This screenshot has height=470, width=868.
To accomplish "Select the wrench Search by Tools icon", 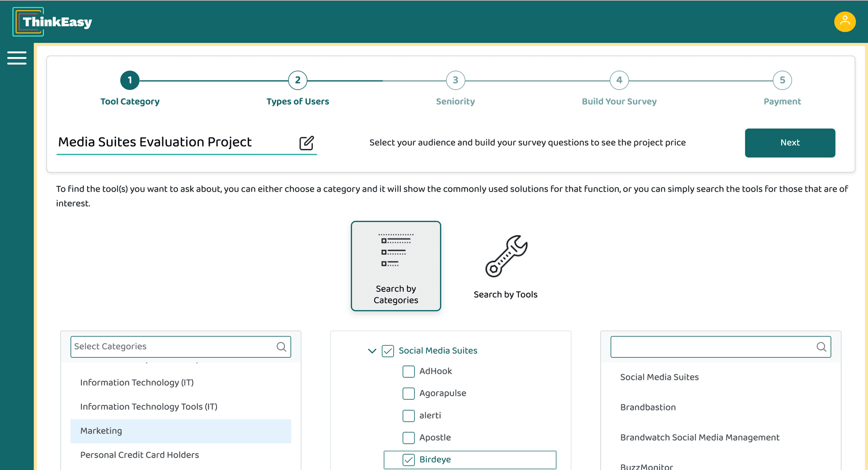I will coord(506,256).
